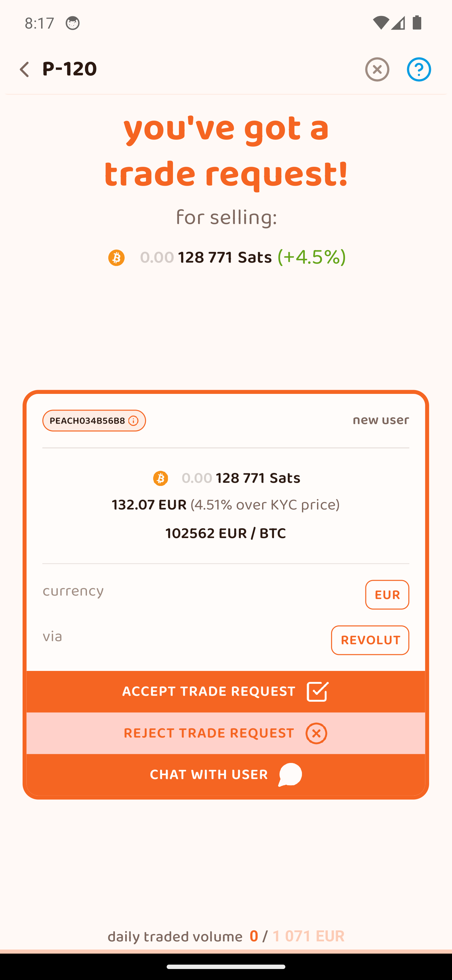452x980 pixels.
Task: Open the PEACH034B56B8 user profile badge
Action: click(88, 421)
